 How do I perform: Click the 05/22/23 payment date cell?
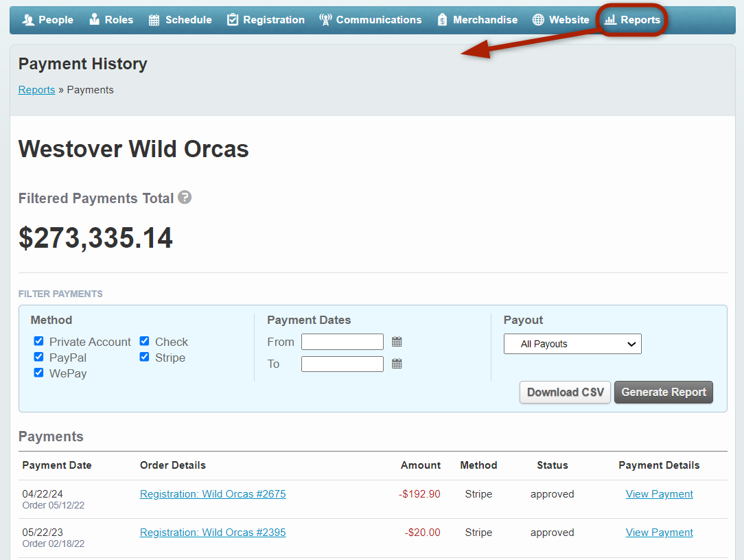coord(43,533)
